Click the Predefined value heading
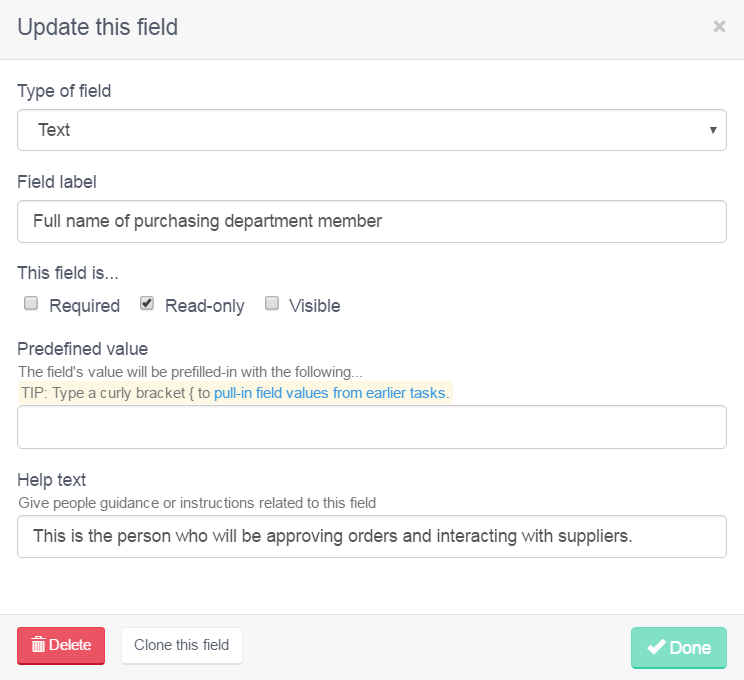Image resolution: width=744 pixels, height=680 pixels. pos(83,349)
